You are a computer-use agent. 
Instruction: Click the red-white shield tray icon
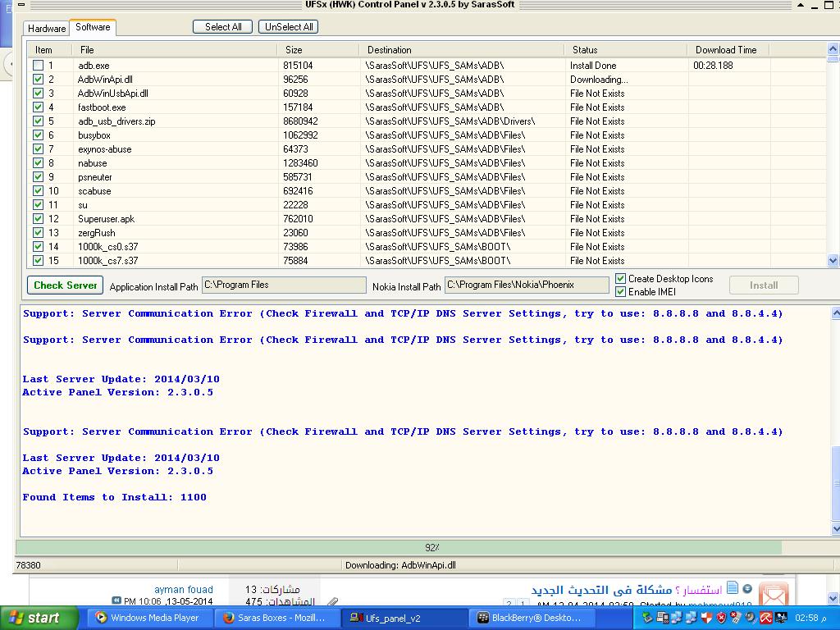pyautogui.click(x=706, y=618)
